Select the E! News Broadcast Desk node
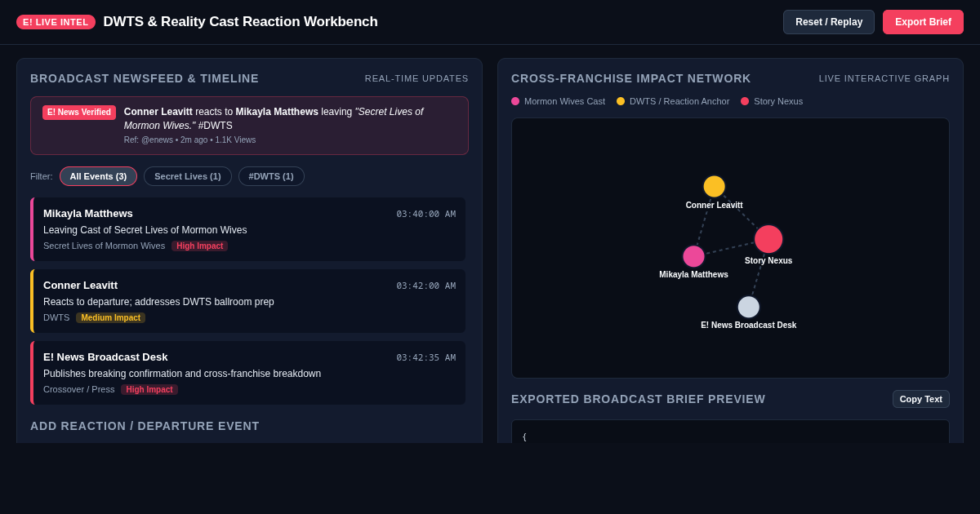The height and width of the screenshot is (514, 980). tap(749, 307)
